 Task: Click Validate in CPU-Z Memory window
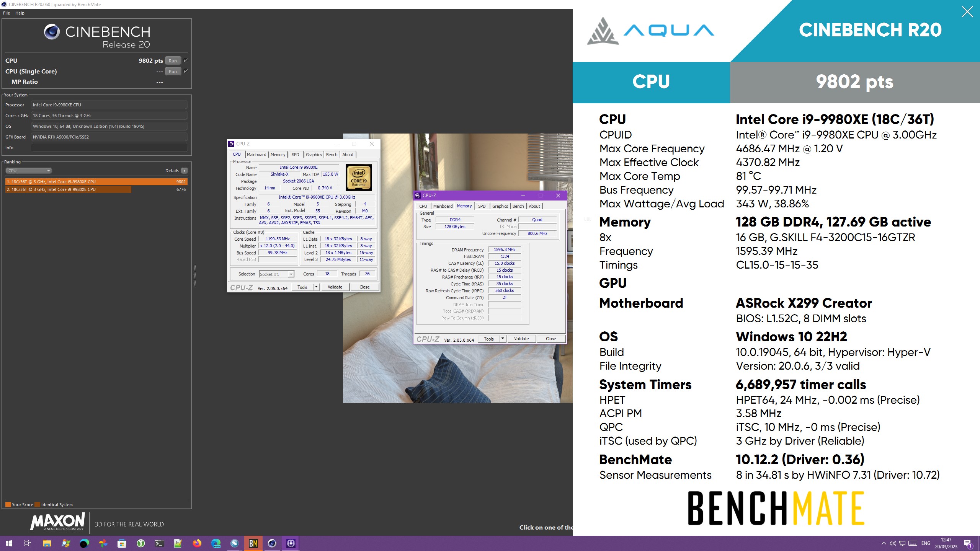click(x=521, y=339)
